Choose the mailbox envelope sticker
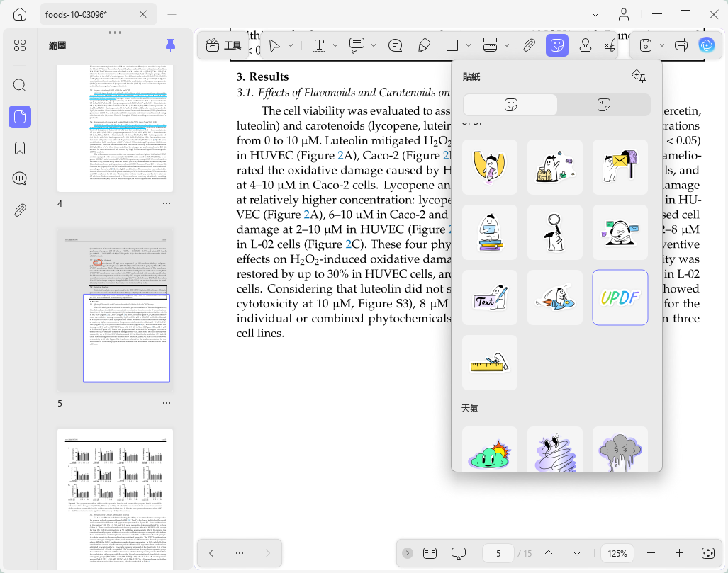 point(620,167)
